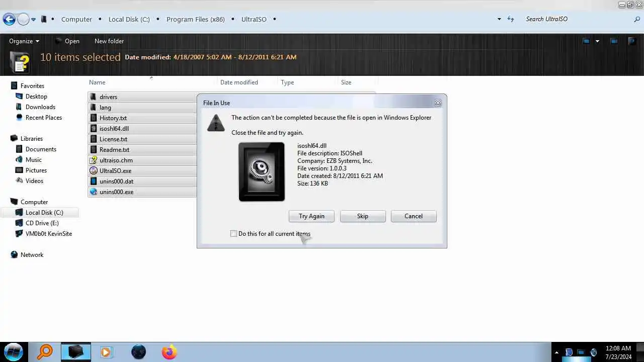Screen dimensions: 644x362
Task: Create a New folder
Action: (109, 41)
